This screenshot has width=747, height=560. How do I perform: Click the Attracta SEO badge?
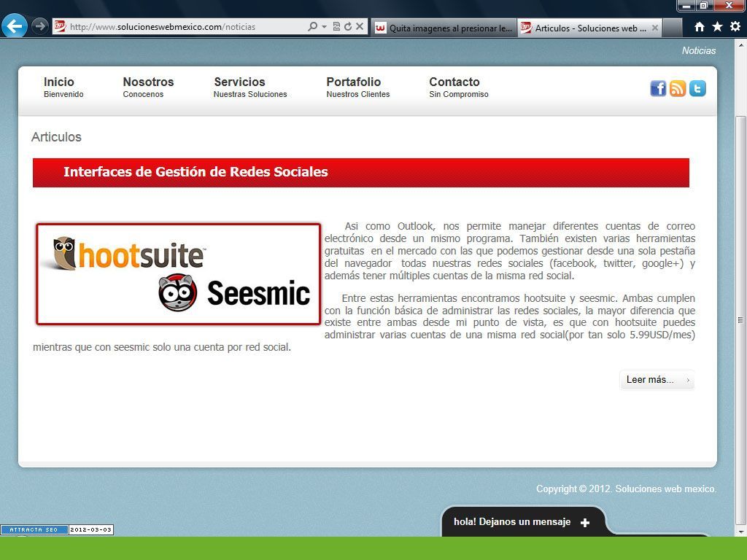[x=57, y=529]
